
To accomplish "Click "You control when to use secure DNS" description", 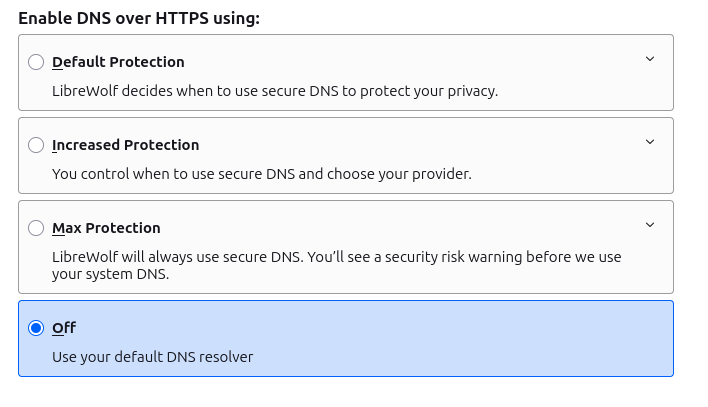I will [x=261, y=174].
